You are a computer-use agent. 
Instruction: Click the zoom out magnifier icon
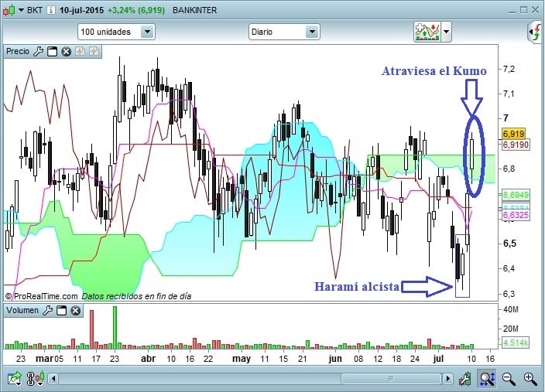(509, 378)
